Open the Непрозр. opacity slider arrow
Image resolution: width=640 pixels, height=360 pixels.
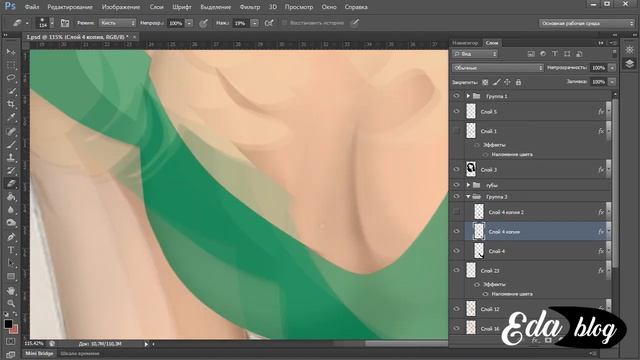tap(189, 23)
